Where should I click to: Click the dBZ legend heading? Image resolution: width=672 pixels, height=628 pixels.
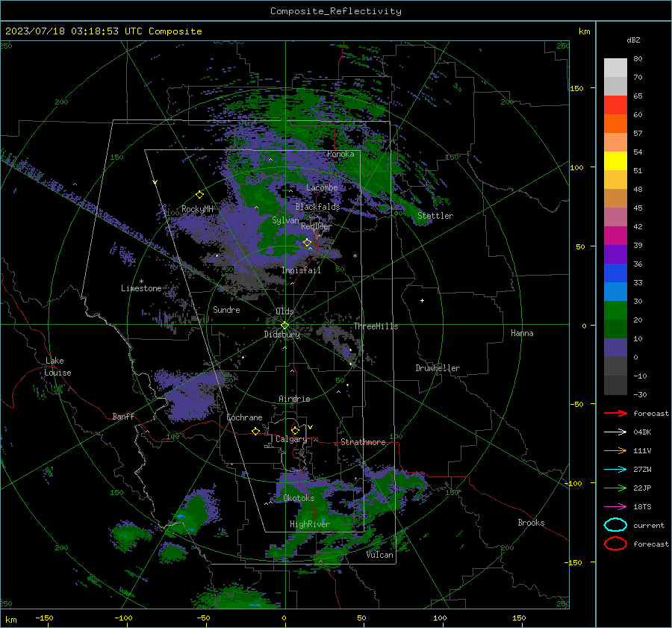[633, 40]
